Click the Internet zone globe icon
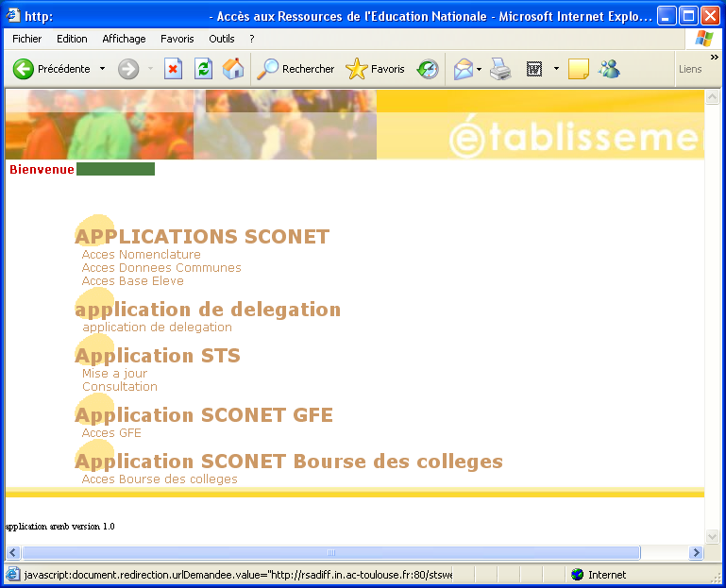 pos(577,575)
